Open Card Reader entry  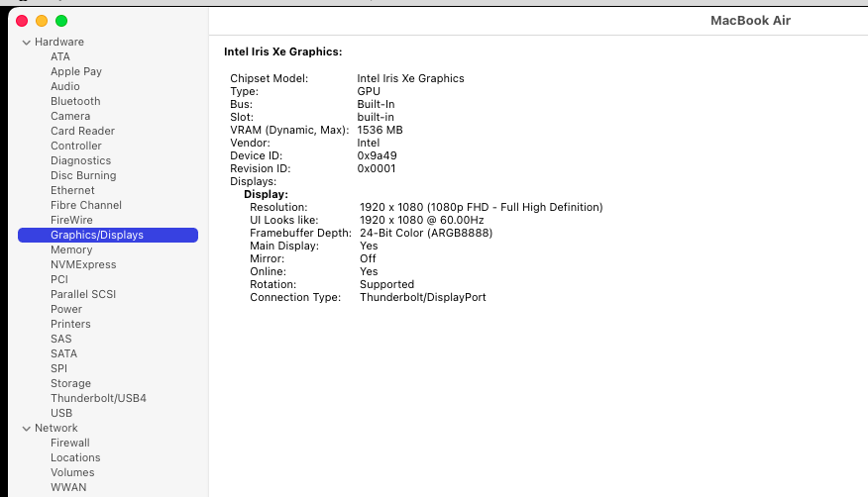pos(83,131)
